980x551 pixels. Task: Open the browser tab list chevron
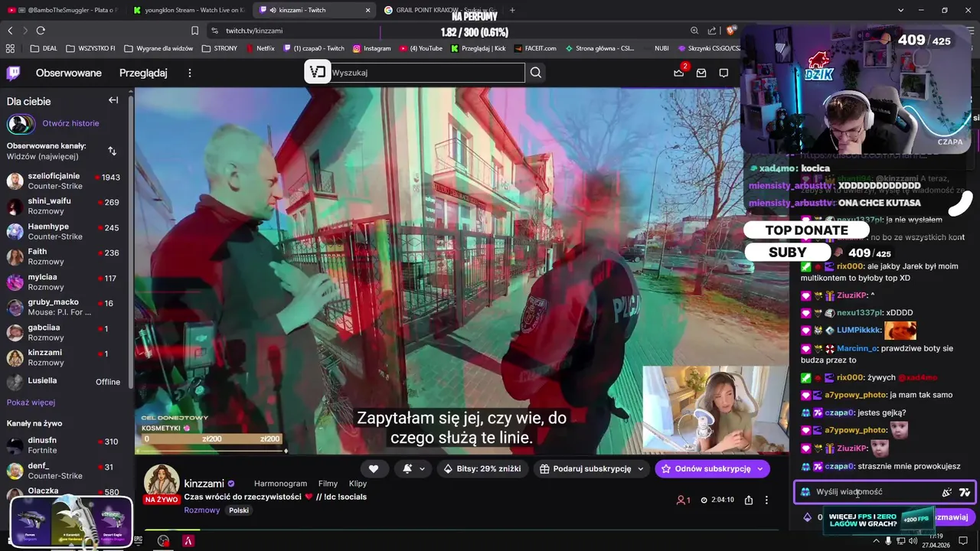point(900,10)
